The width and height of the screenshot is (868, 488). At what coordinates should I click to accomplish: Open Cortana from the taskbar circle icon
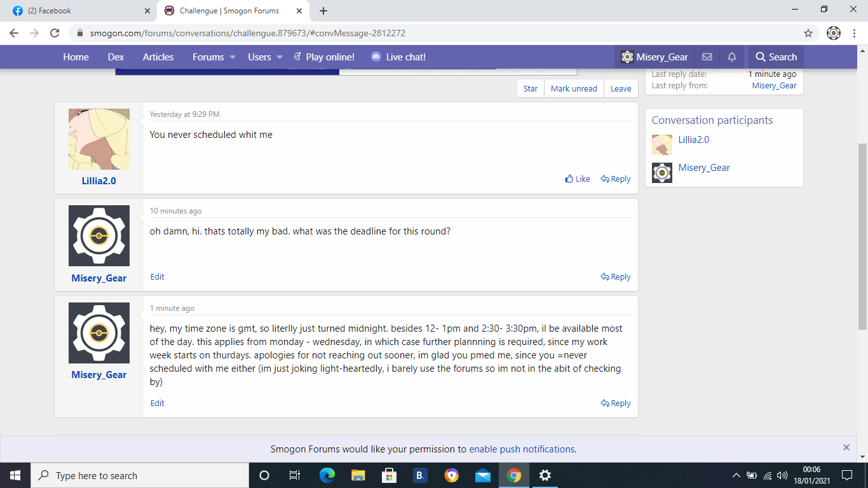[264, 475]
